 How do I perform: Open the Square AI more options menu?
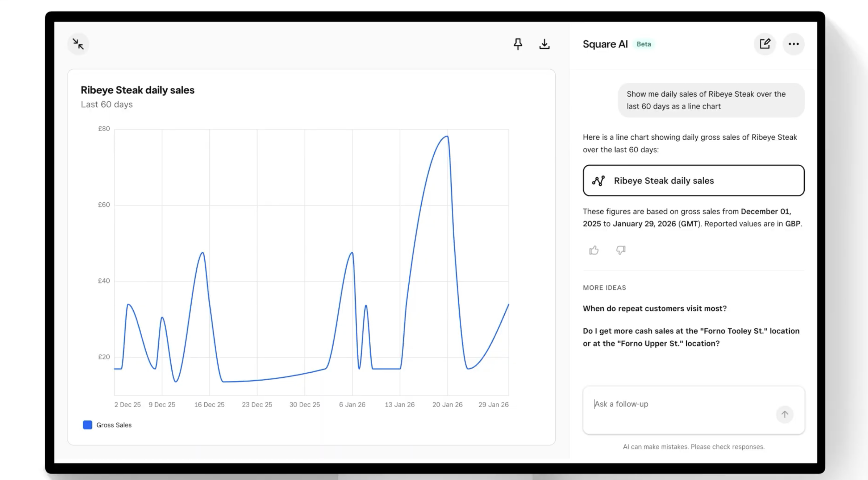[x=794, y=44]
